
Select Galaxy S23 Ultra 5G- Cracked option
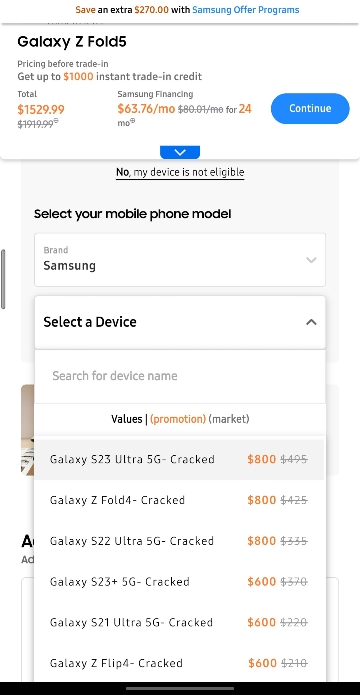pos(180,459)
